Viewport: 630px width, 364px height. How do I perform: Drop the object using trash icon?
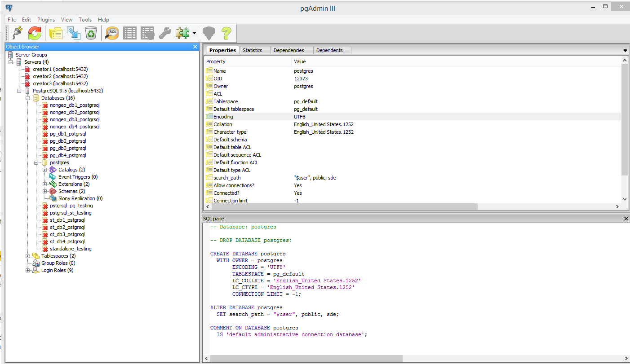(91, 33)
